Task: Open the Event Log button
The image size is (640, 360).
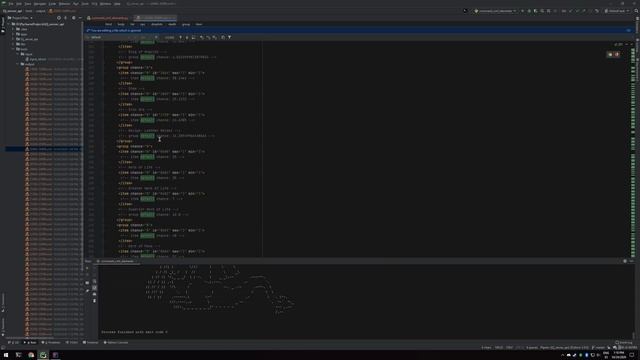Action: [624, 343]
